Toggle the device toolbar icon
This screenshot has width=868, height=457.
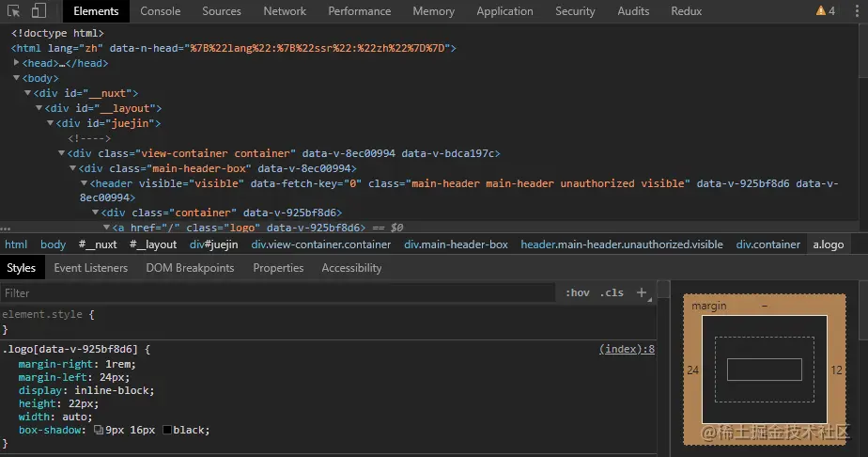tap(39, 10)
